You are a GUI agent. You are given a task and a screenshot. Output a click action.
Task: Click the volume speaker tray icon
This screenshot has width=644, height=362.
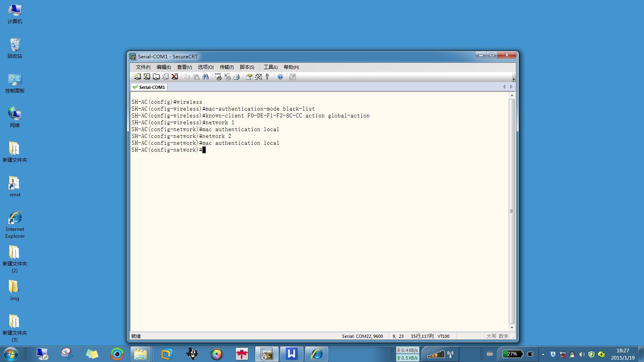click(x=582, y=354)
